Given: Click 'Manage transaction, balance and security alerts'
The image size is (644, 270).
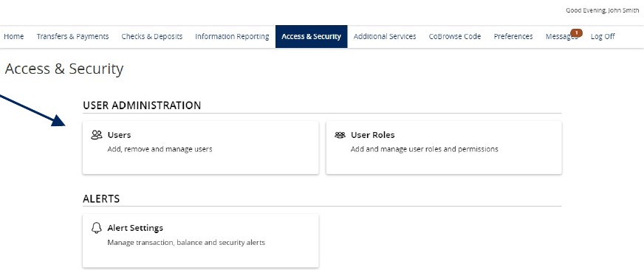Looking at the screenshot, I should (186, 243).
